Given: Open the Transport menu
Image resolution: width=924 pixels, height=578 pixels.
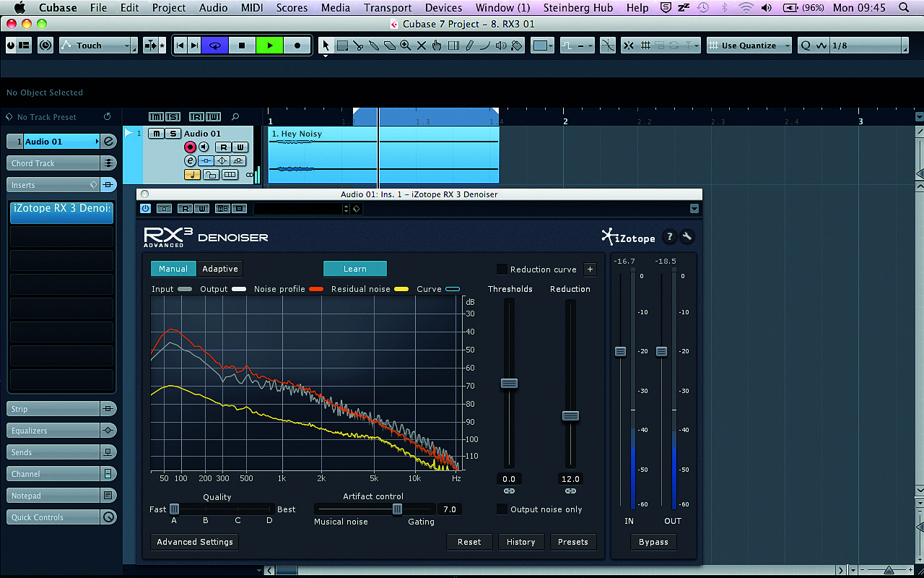Looking at the screenshot, I should point(388,8).
